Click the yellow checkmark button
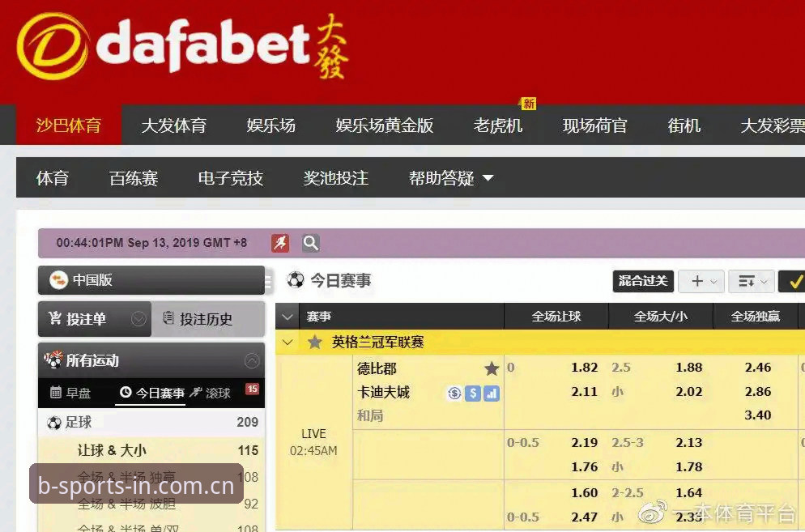Viewport: 805px width, 532px height. tap(793, 281)
